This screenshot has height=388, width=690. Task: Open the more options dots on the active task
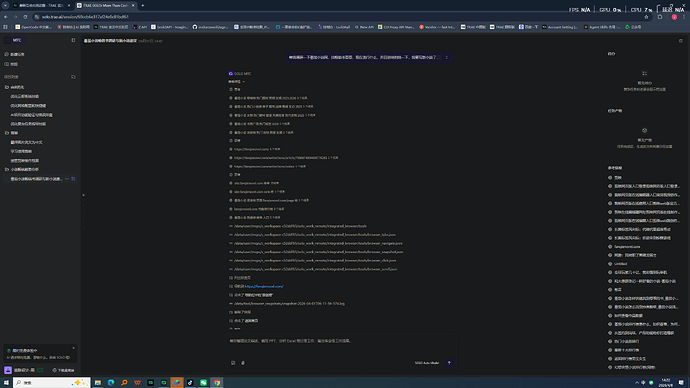click(67, 179)
